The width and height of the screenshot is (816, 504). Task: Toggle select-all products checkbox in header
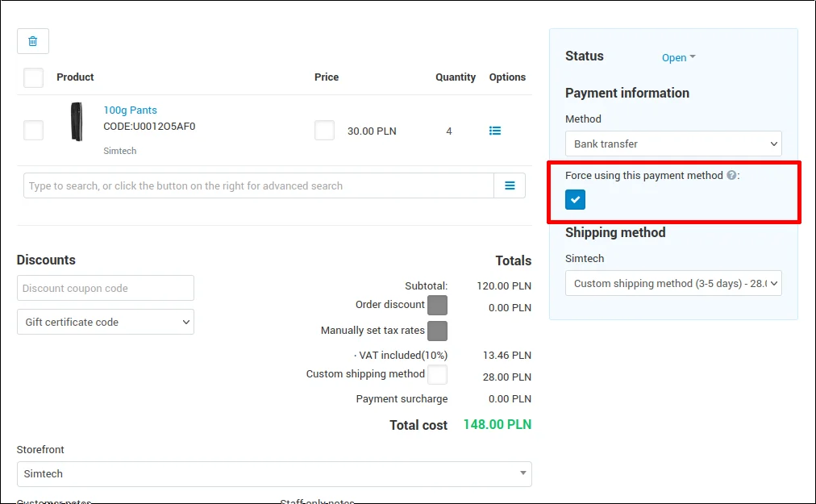[34, 77]
